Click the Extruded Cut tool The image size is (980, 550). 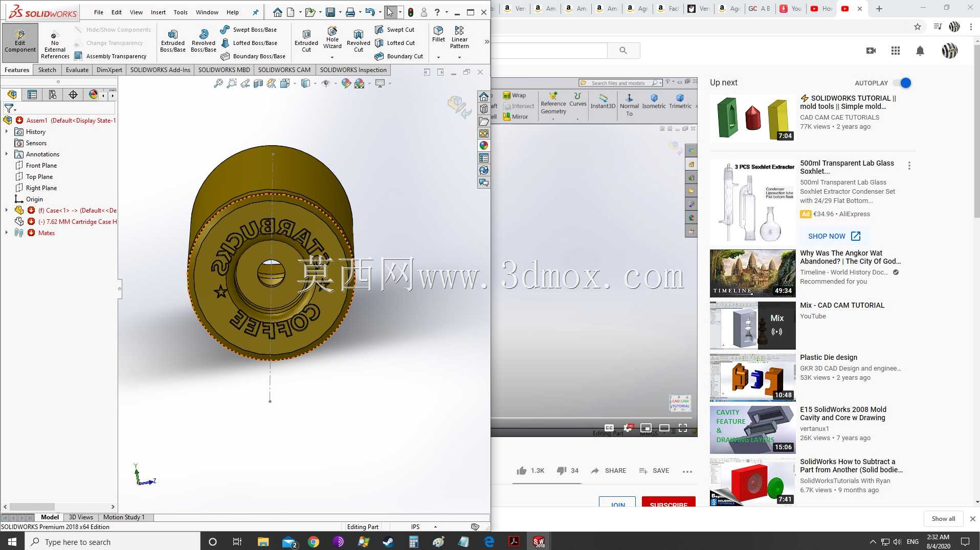pos(306,40)
